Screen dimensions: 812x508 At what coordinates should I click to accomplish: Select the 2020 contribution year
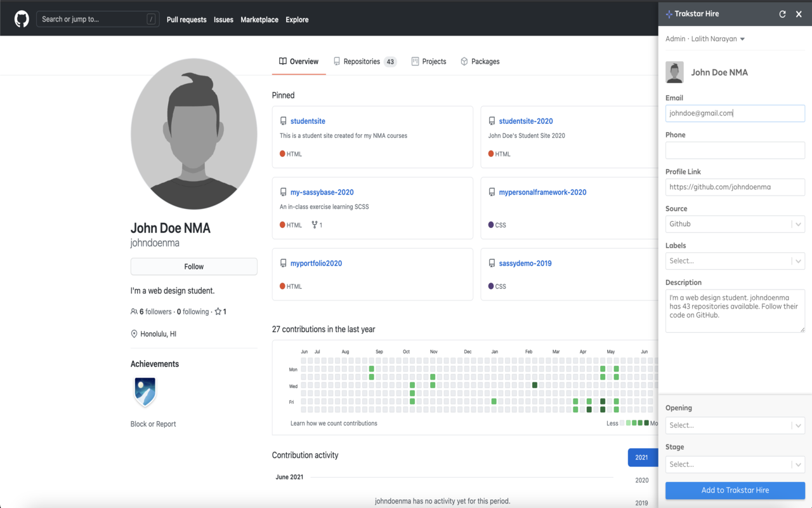[x=642, y=481]
